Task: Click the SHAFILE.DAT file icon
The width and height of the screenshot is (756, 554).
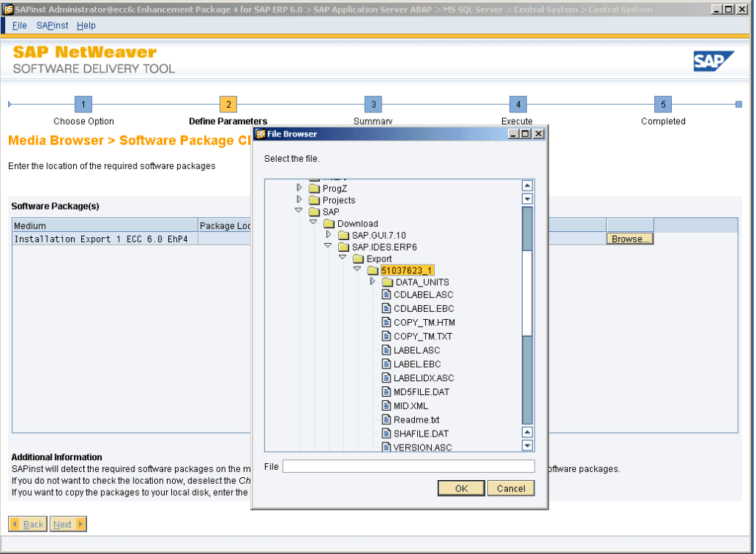Action: [387, 434]
